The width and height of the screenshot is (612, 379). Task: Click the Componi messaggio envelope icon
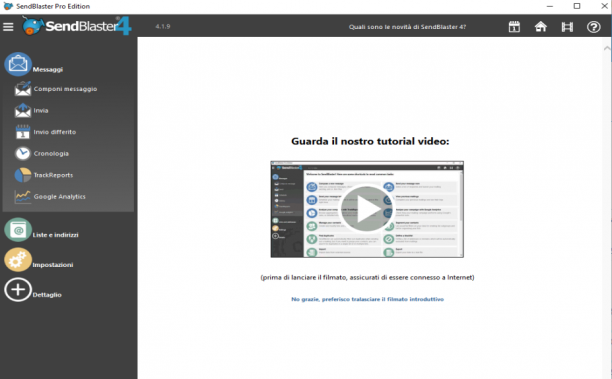[x=23, y=89]
